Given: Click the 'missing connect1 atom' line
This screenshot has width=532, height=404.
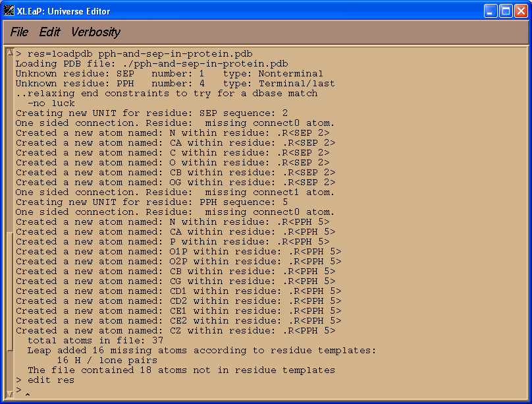Looking at the screenshot, I should point(175,192).
